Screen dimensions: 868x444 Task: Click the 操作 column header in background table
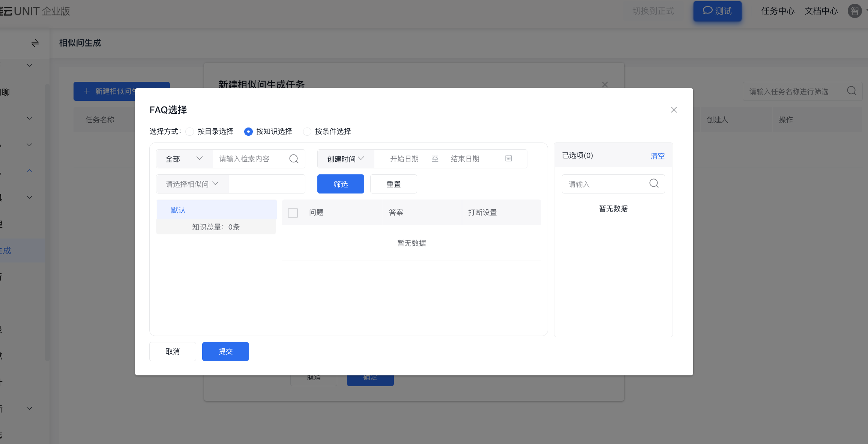click(786, 120)
